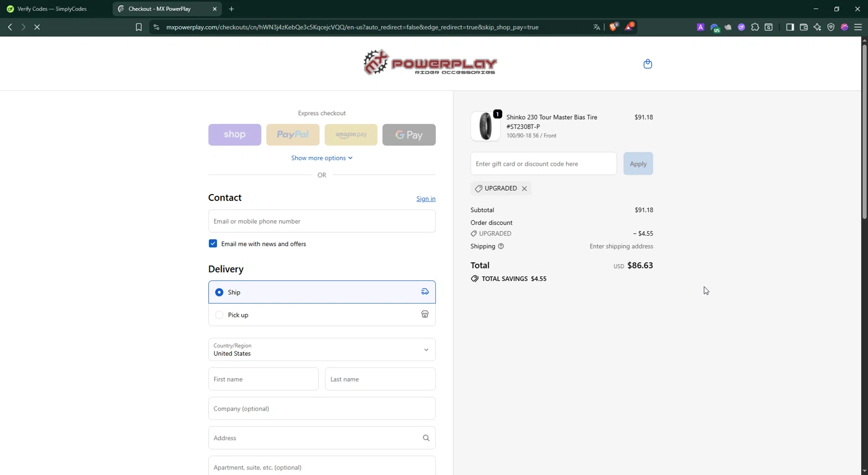The image size is (868, 475).
Task: Click the translate page icon
Action: pos(597,27)
